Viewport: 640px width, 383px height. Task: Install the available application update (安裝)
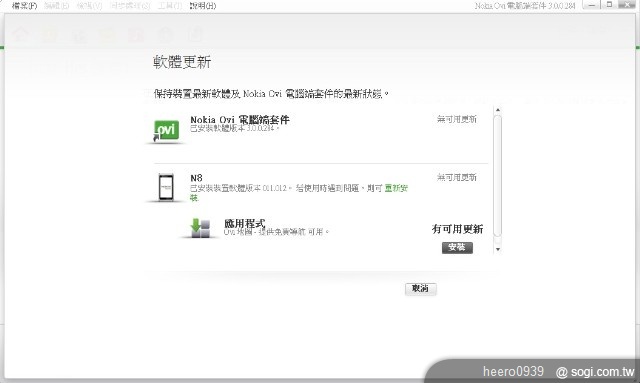[x=457, y=247]
